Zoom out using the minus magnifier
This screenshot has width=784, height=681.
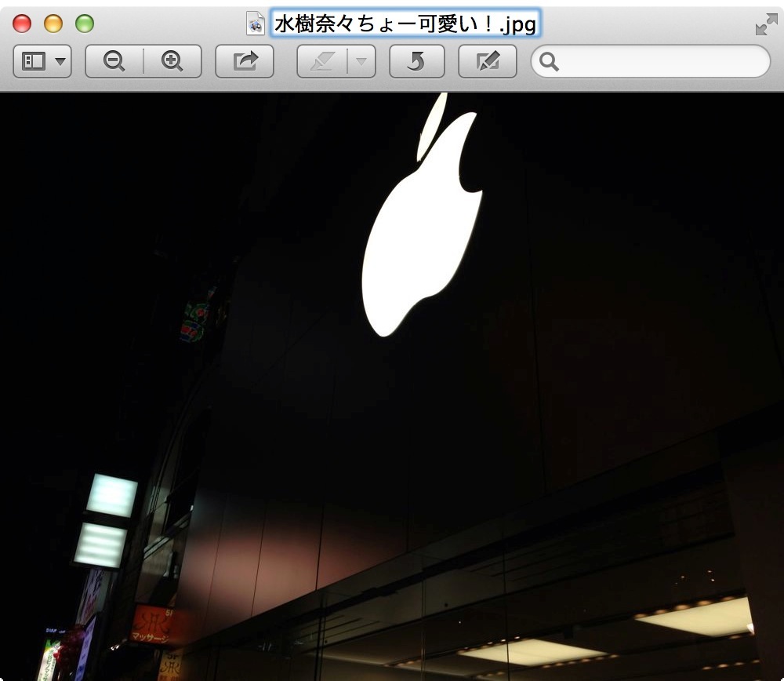(114, 61)
